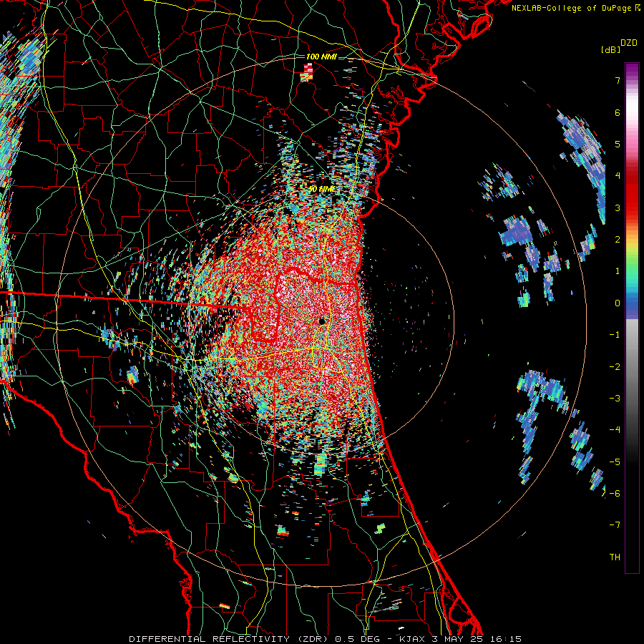Click the 3 value on the legend
The image size is (644, 644).
click(x=618, y=208)
